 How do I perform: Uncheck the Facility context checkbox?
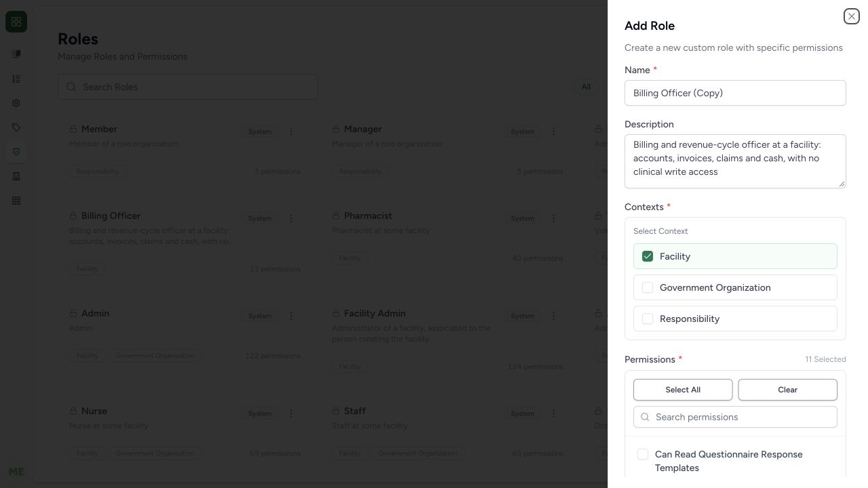(648, 256)
